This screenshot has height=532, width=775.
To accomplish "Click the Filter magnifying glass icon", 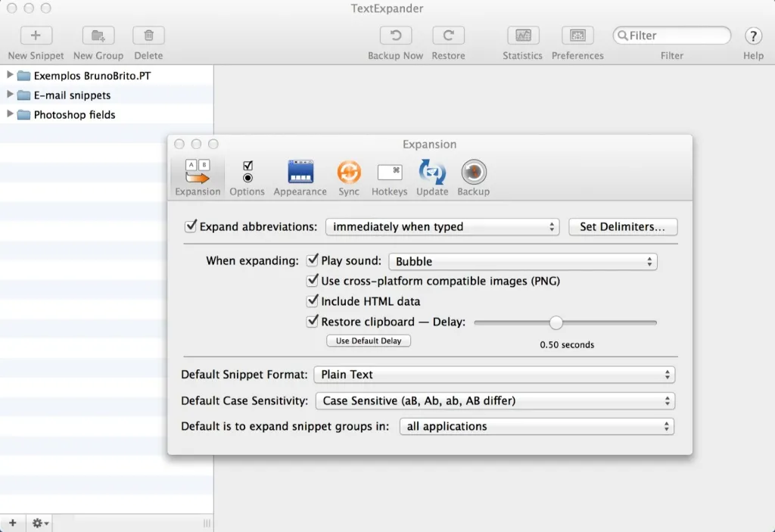I will [x=623, y=36].
